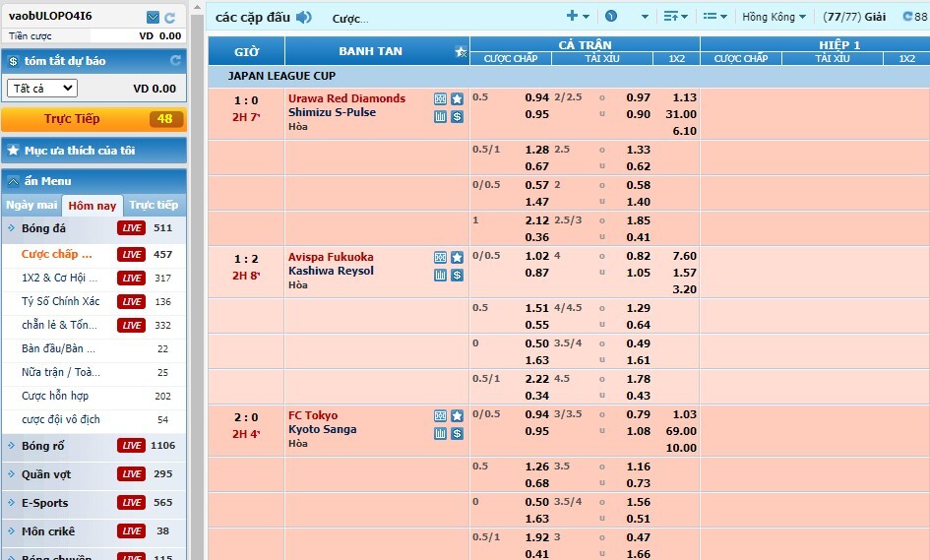Refresh the account balance beside username
The image size is (930, 560).
pos(170,17)
